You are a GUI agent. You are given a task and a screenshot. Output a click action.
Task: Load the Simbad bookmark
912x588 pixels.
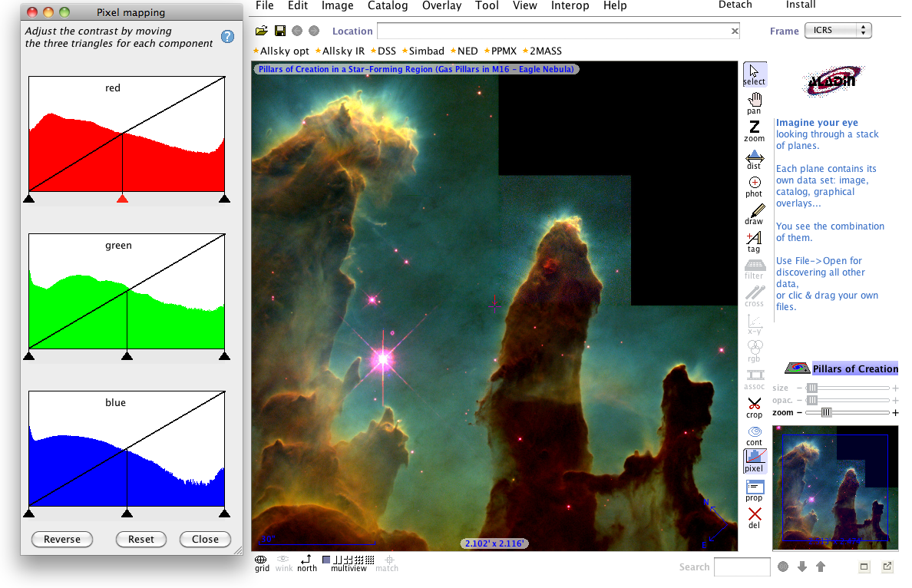pyautogui.click(x=423, y=51)
